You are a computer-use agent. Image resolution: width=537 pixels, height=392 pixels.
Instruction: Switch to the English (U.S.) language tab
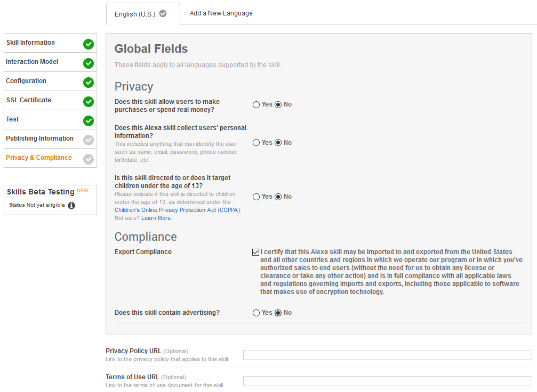(x=143, y=14)
